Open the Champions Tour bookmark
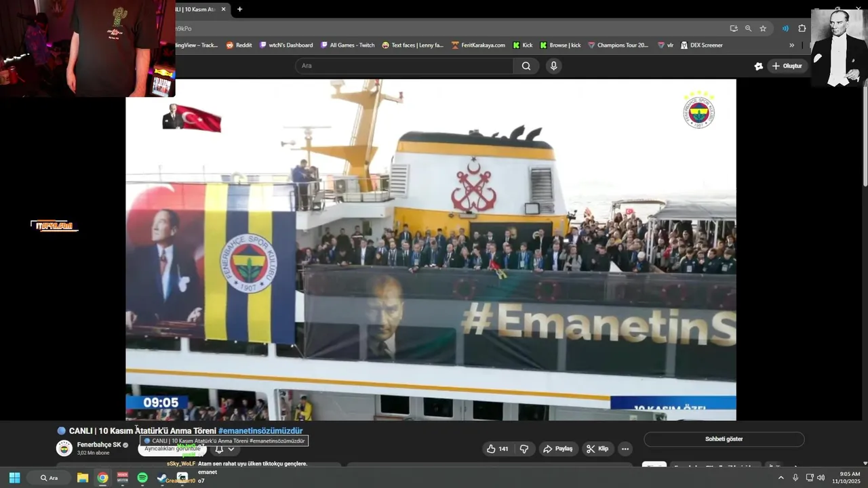This screenshot has width=868, height=488. pyautogui.click(x=618, y=45)
